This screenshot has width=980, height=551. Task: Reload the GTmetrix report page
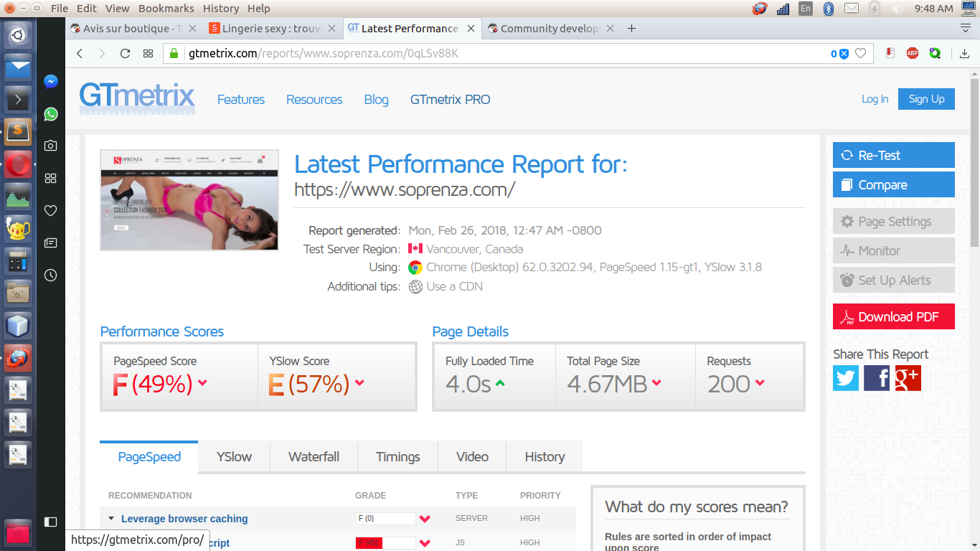[125, 53]
